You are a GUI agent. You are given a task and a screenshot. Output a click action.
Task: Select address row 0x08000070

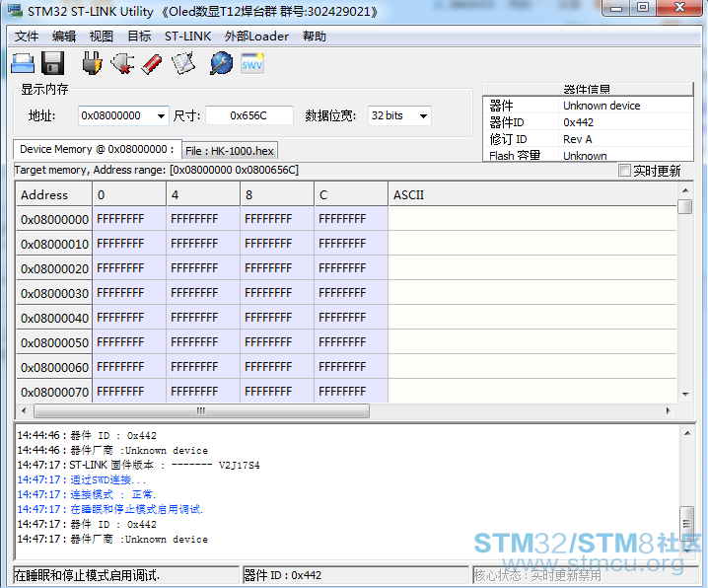click(x=54, y=392)
